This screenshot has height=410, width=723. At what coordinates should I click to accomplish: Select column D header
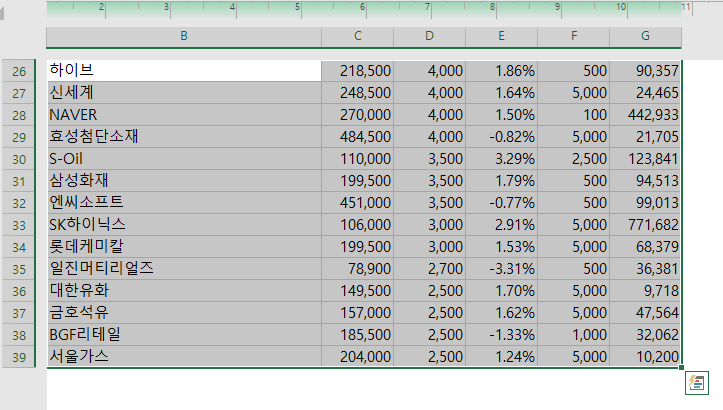tap(429, 36)
